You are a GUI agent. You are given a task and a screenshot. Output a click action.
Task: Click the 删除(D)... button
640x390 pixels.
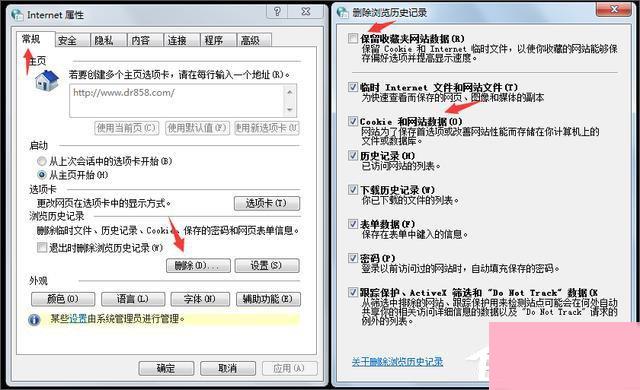pyautogui.click(x=198, y=266)
